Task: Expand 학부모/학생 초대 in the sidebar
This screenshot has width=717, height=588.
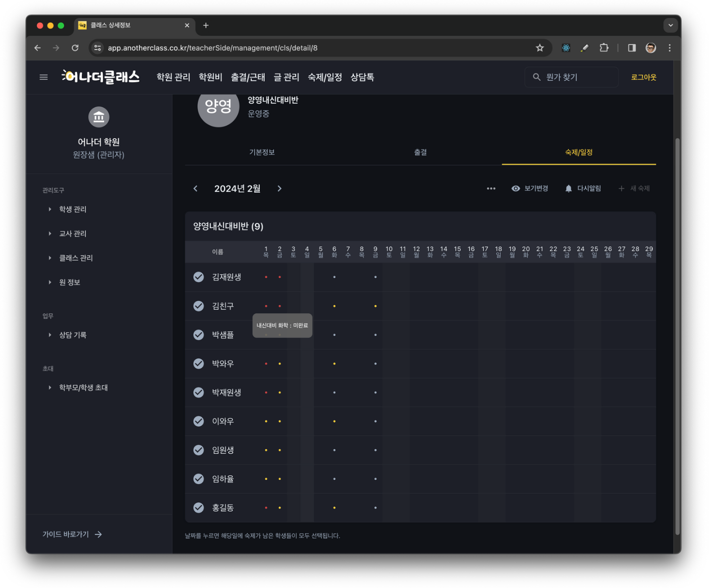Action: click(83, 388)
